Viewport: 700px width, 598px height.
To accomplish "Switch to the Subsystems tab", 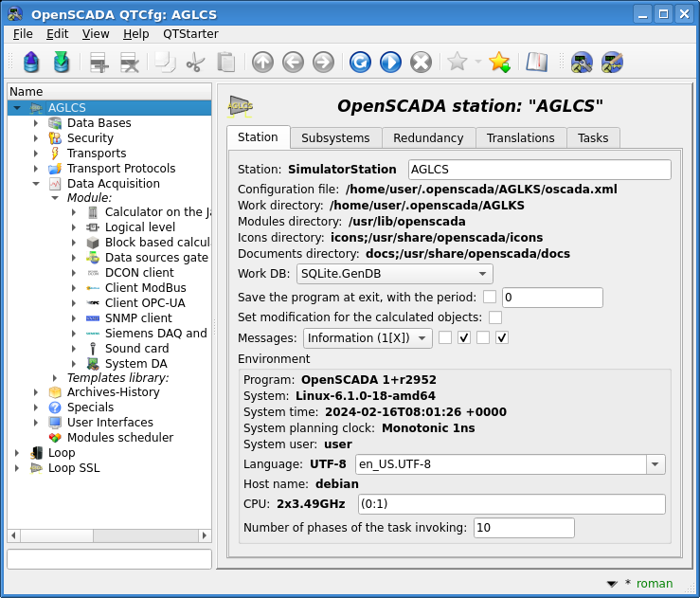I will pyautogui.click(x=335, y=137).
